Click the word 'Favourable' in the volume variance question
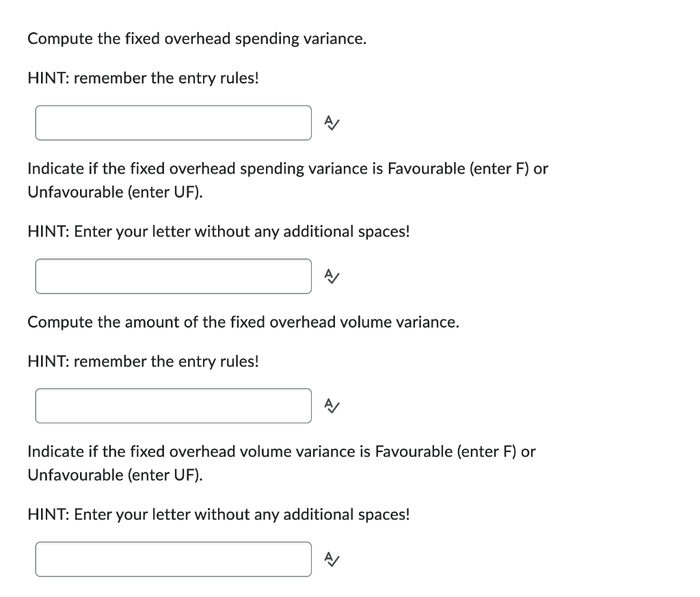Image resolution: width=700 pixels, height=597 pixels. [x=414, y=452]
